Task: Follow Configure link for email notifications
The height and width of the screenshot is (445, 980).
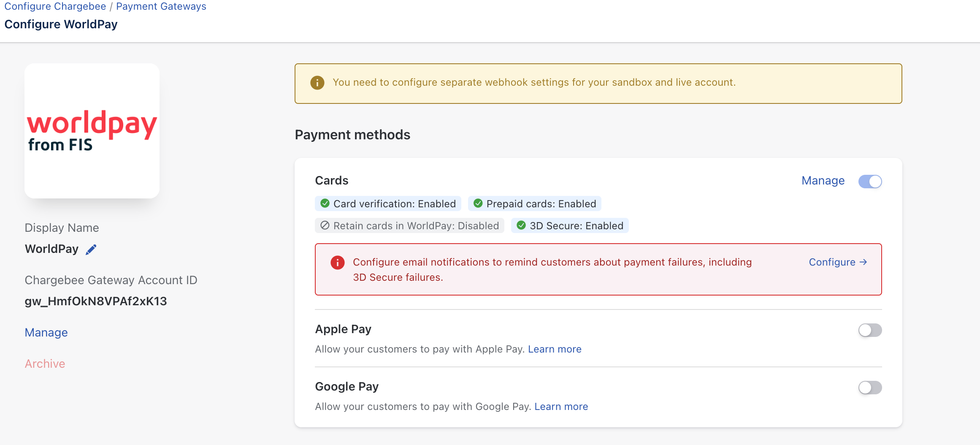Action: click(x=838, y=262)
